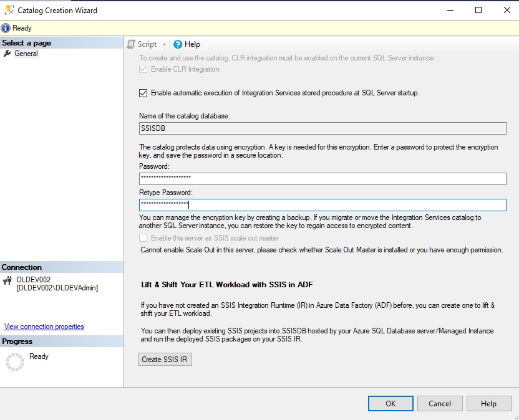Click the Lift & Shift Your ETL Workload heading
Screen dimensions: 519x420
[x=226, y=285]
